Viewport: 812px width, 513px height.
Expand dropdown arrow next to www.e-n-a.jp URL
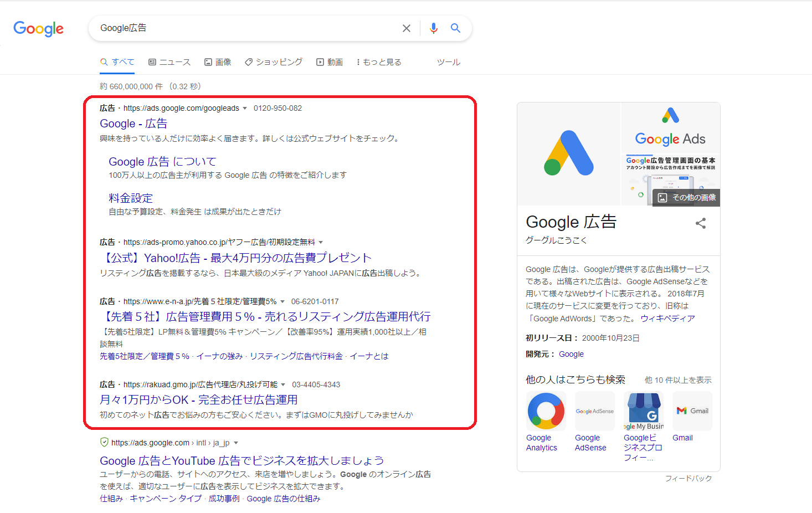(282, 302)
